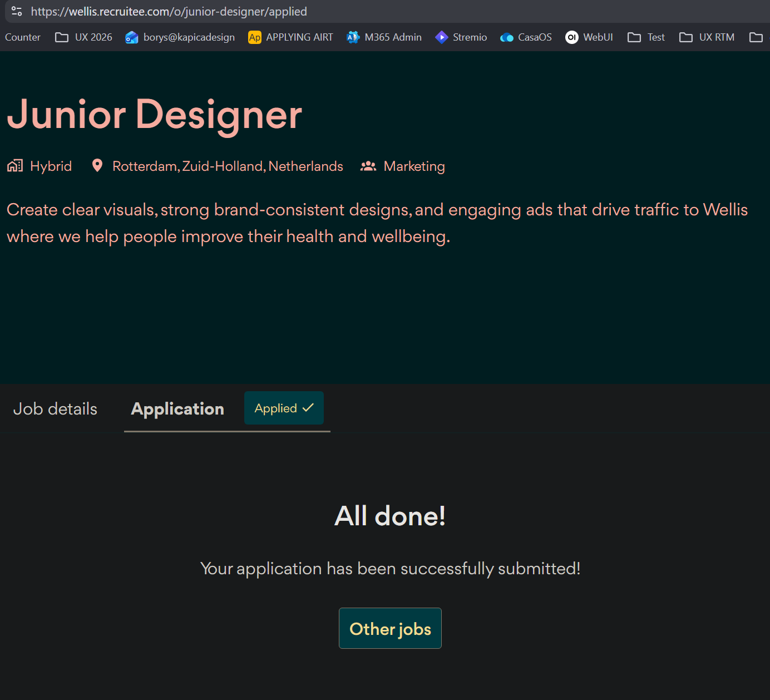Image resolution: width=770 pixels, height=700 pixels.
Task: Switch to the Job details tab
Action: [55, 409]
